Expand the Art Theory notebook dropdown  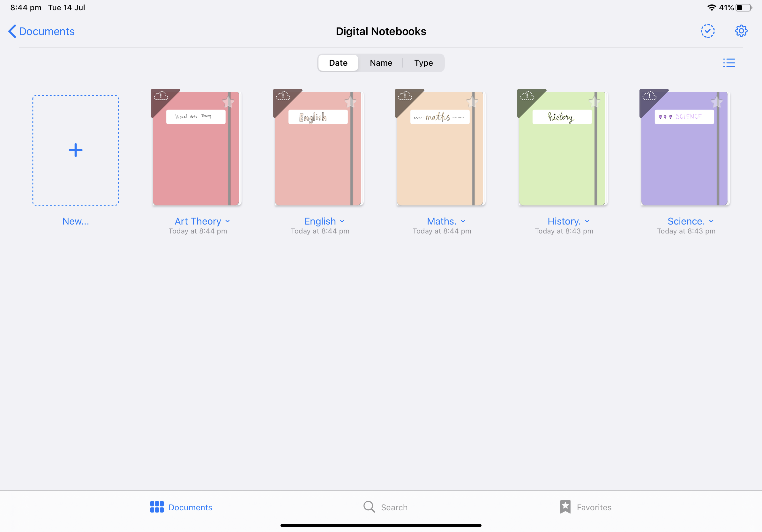pyautogui.click(x=228, y=221)
